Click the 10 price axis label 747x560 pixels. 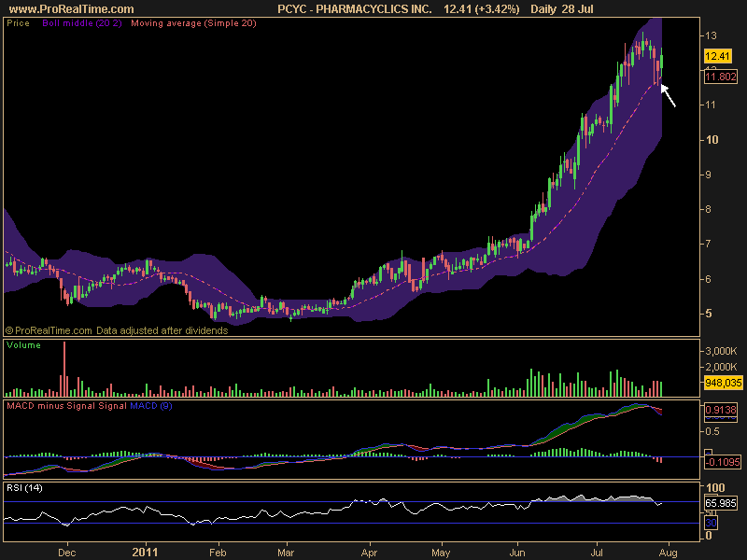click(x=712, y=139)
